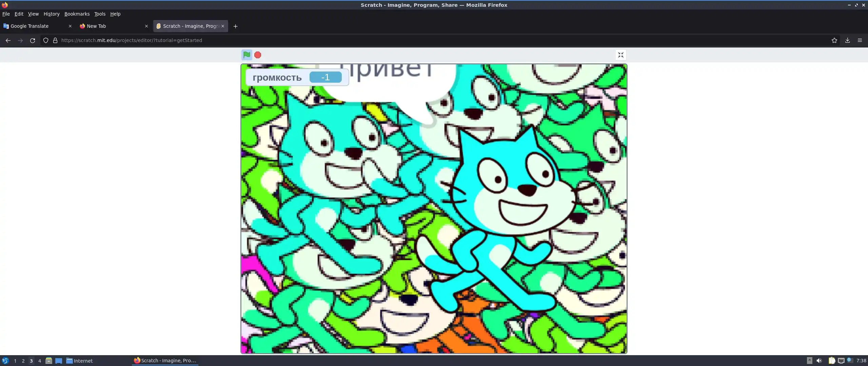
Task: Switch to the New Tab tab
Action: tap(96, 26)
